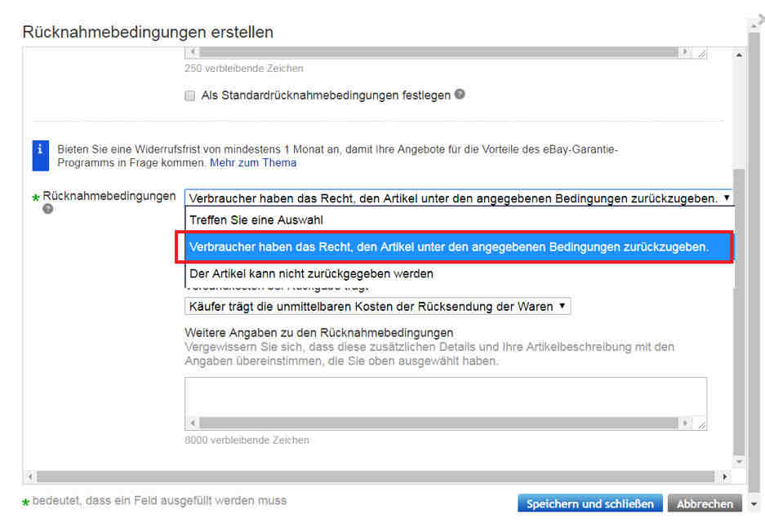Click the inner vertical scrollbar thumb

pos(739,312)
